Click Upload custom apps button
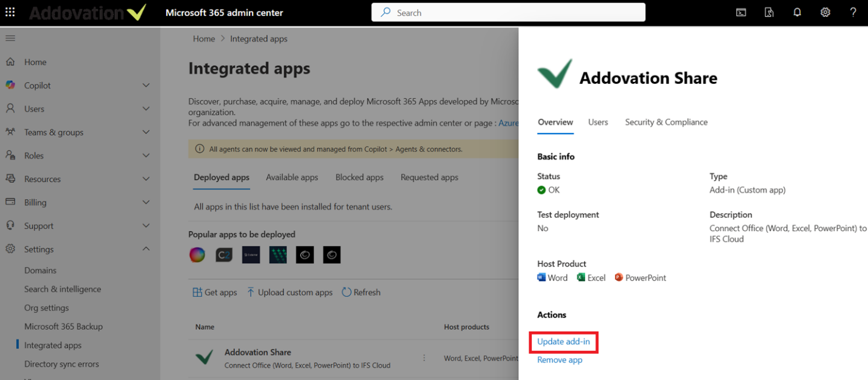 [x=290, y=293]
